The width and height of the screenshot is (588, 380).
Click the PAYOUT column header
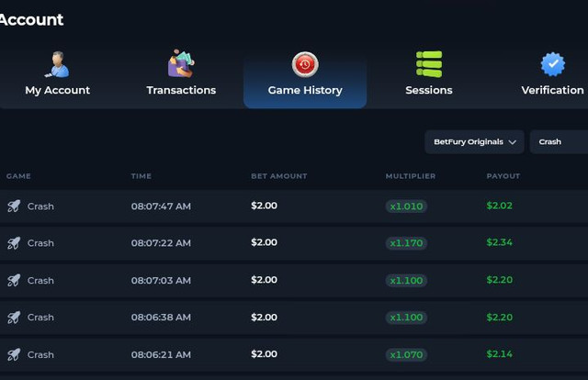tap(503, 176)
